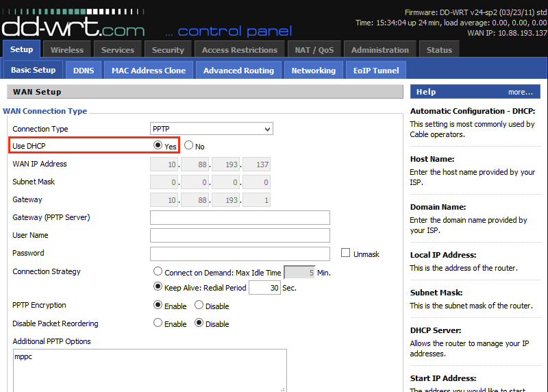Image resolution: width=548 pixels, height=392 pixels.
Task: Click the dd-wrt.com logo
Action: [73, 26]
